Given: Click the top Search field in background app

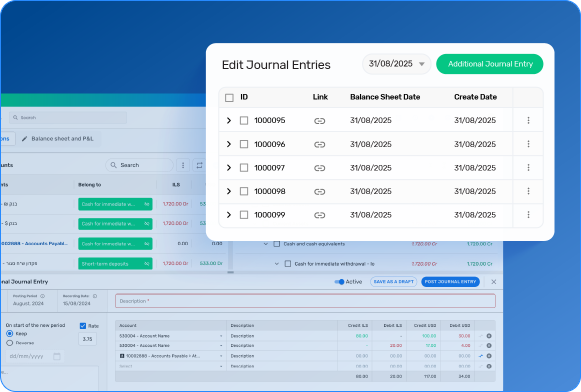Looking at the screenshot, I should (x=68, y=118).
